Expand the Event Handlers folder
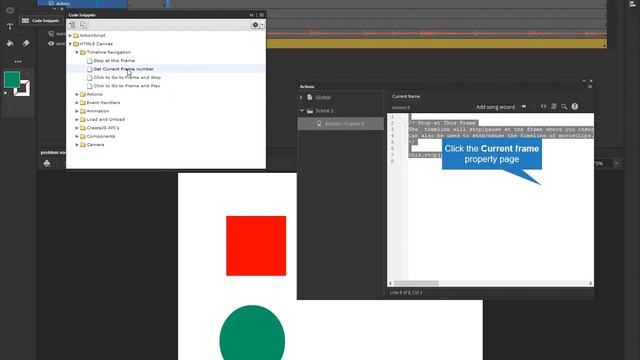640x360 pixels. click(77, 103)
